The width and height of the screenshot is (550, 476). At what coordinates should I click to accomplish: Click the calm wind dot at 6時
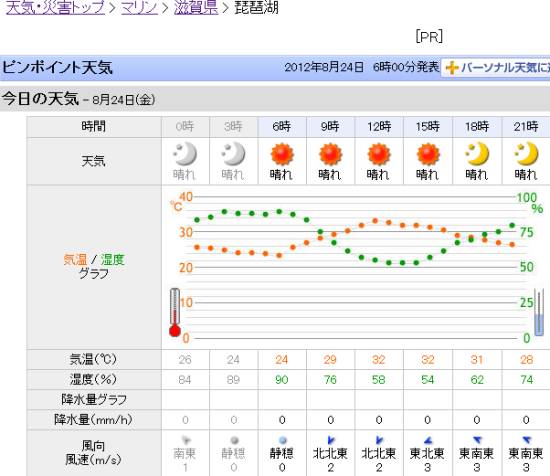282,440
